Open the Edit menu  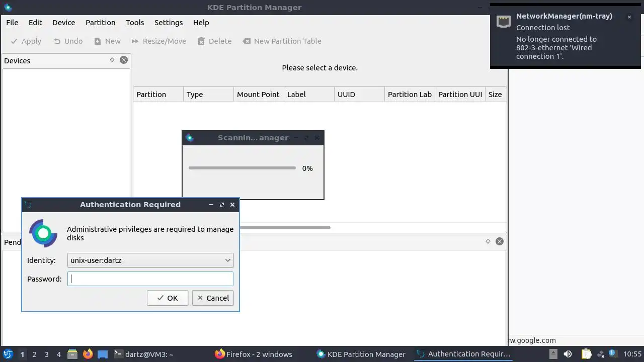pos(35,23)
